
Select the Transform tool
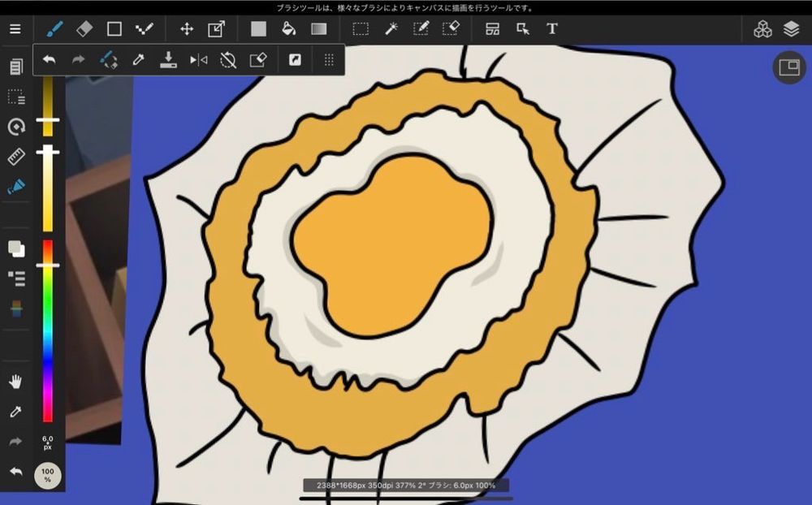pos(217,29)
